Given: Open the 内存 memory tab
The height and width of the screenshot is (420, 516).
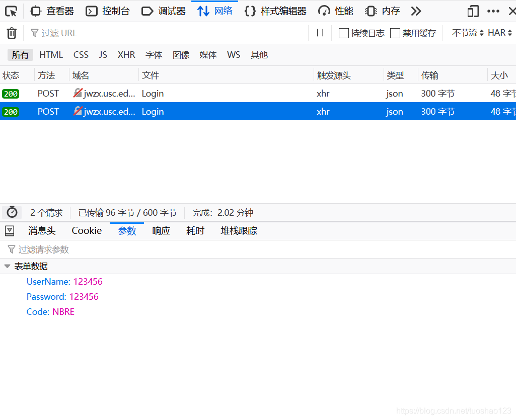Looking at the screenshot, I should [383, 11].
